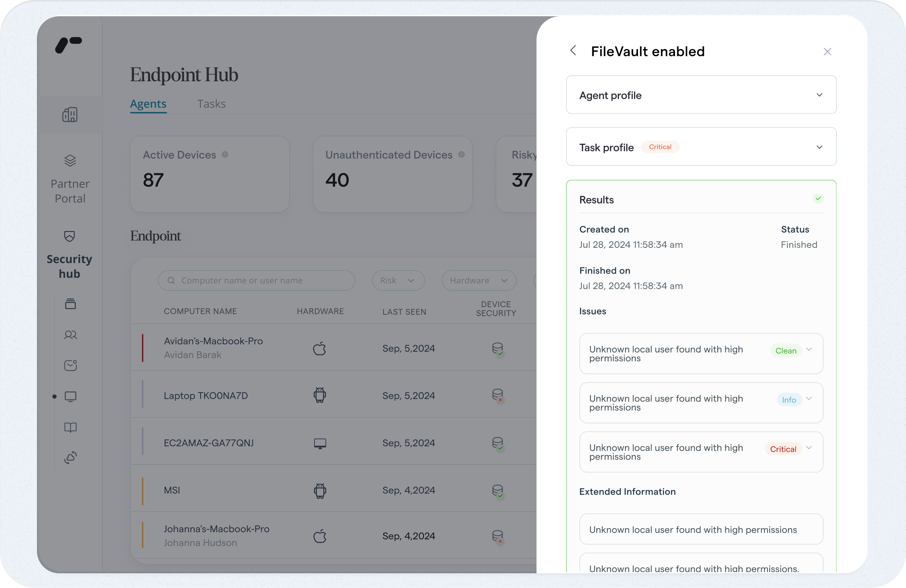
Task: Switch to the Tasks tab
Action: [211, 104]
